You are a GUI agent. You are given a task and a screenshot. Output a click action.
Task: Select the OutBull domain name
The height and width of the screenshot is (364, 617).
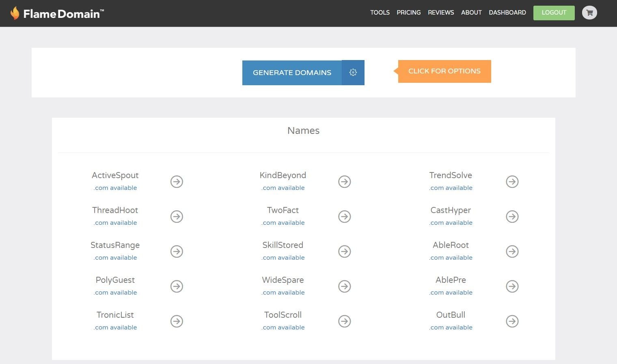tap(451, 315)
